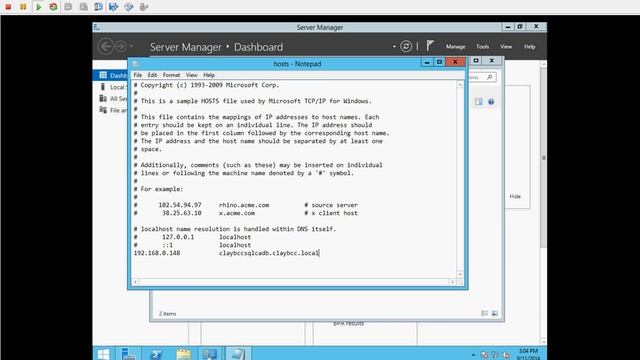Click the control panel icon in taskbar
The height and width of the screenshot is (360, 640).
[210, 354]
